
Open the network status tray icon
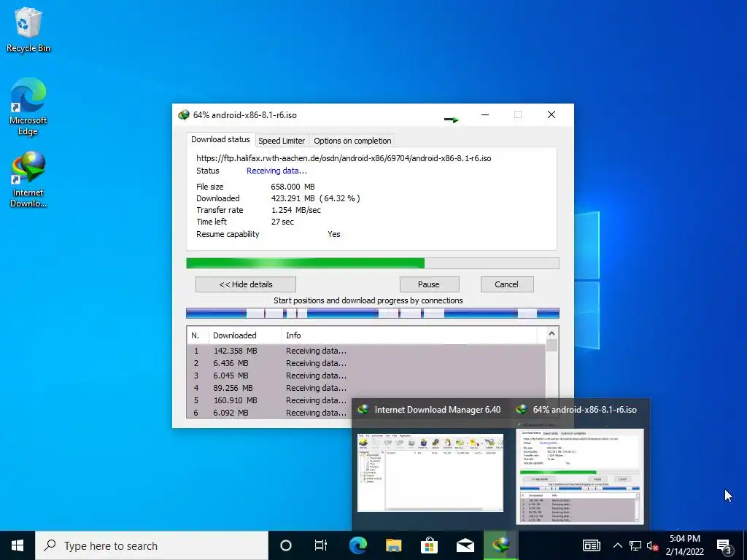coord(635,545)
